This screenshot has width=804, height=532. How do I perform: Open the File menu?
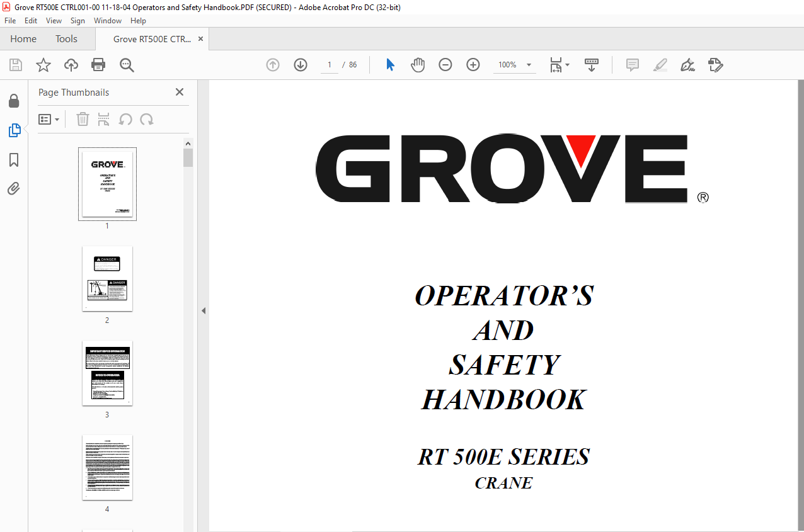[x=10, y=21]
